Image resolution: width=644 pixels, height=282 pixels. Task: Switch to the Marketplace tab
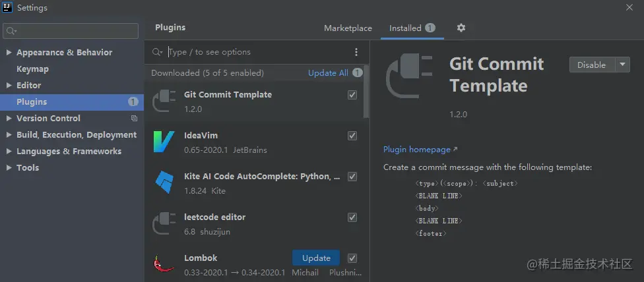click(x=348, y=28)
